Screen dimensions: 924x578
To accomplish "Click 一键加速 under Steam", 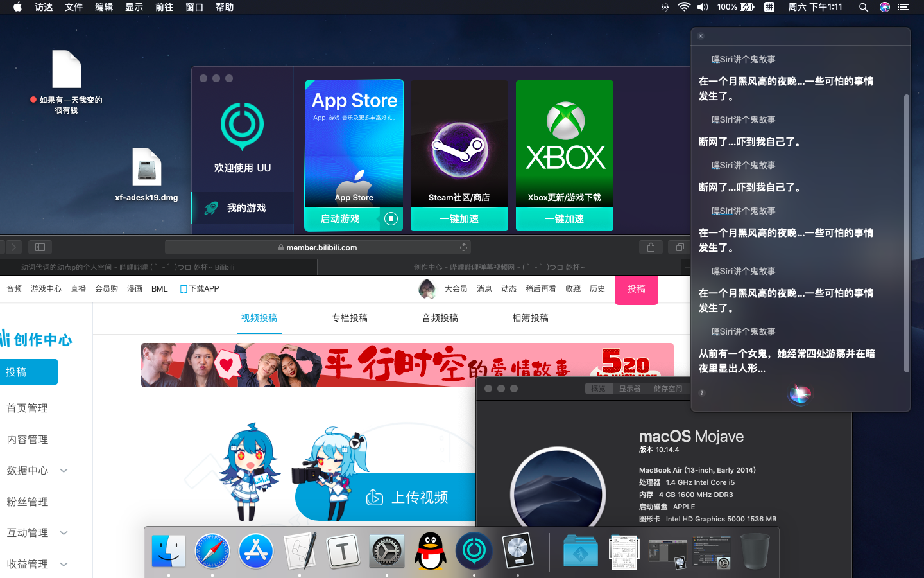I will coord(459,219).
